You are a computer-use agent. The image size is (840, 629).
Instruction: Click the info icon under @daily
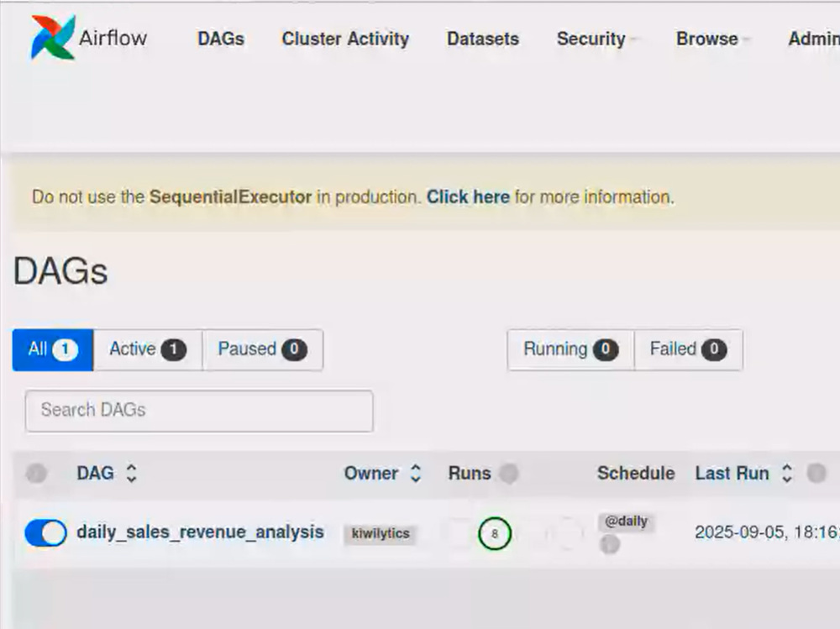coord(610,545)
